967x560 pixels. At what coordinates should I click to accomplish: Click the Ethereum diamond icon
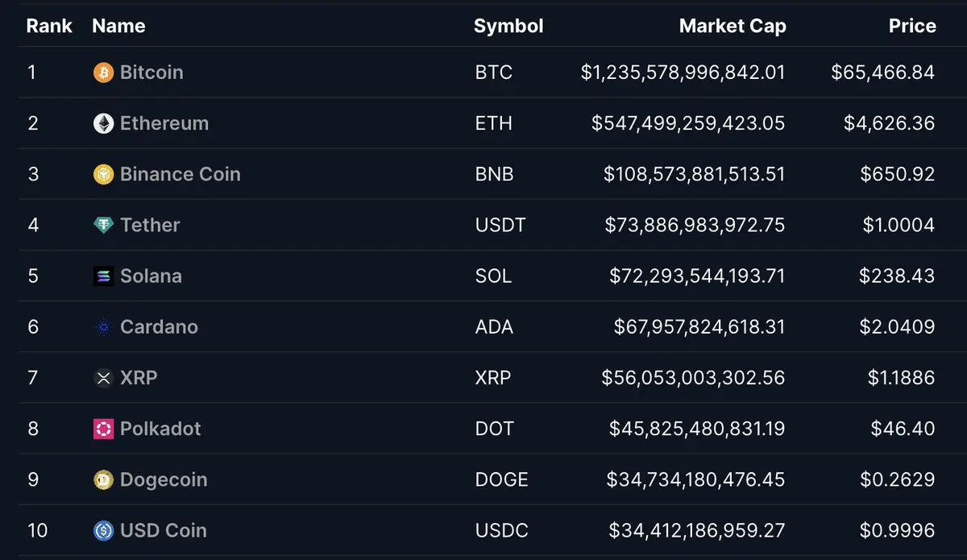(103, 123)
